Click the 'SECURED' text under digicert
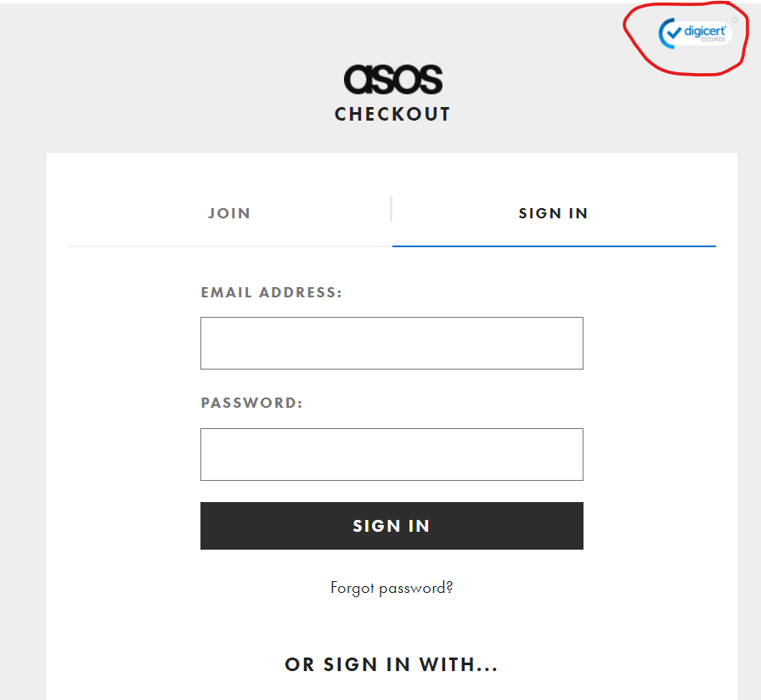The width and height of the screenshot is (761, 700). [713, 40]
